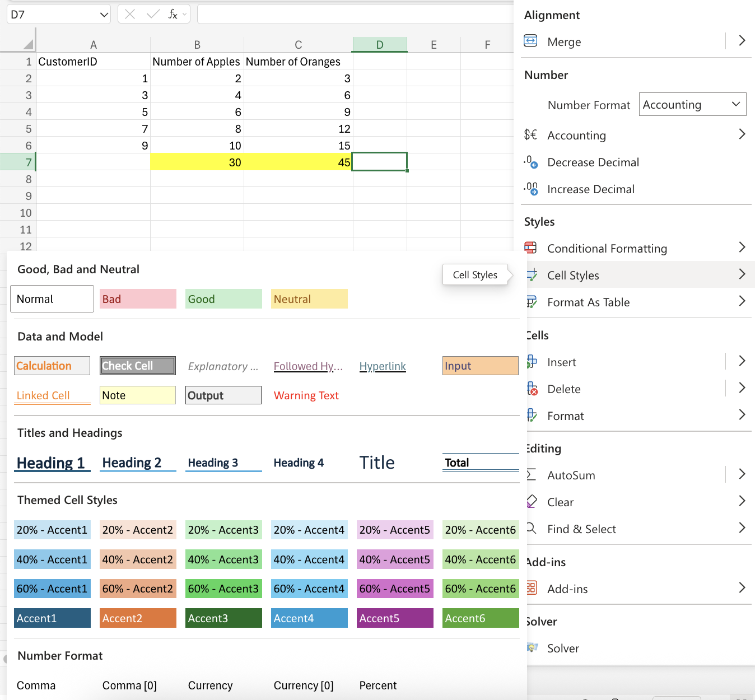
Task: Select the Format As Table icon
Action: click(x=531, y=301)
